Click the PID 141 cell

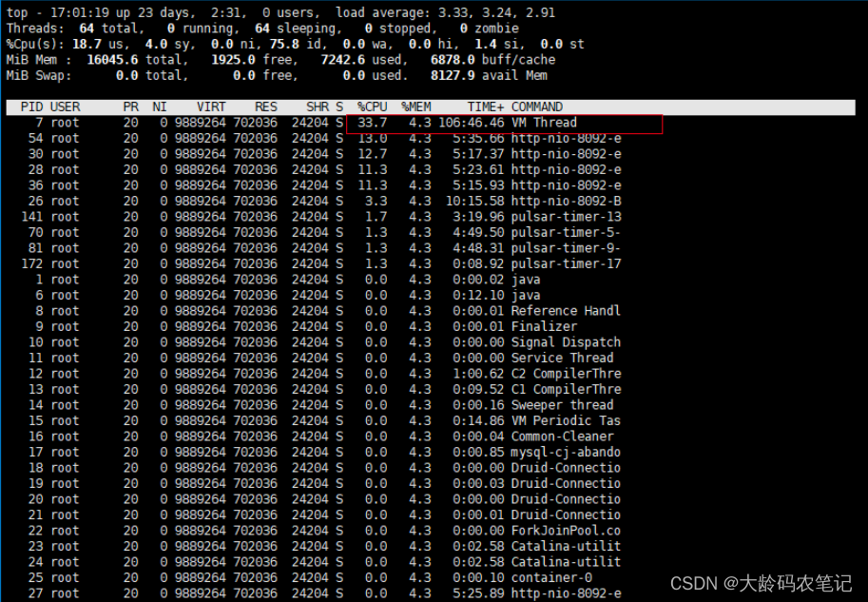pyautogui.click(x=31, y=217)
